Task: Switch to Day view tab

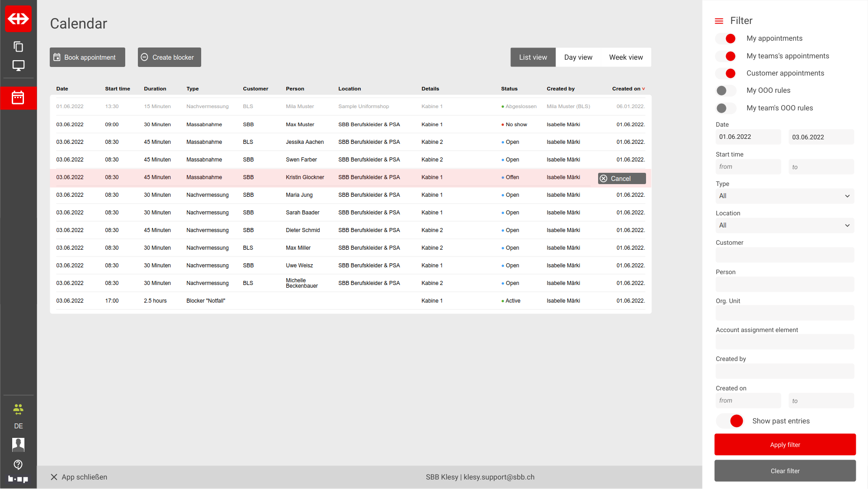Action: coord(578,57)
